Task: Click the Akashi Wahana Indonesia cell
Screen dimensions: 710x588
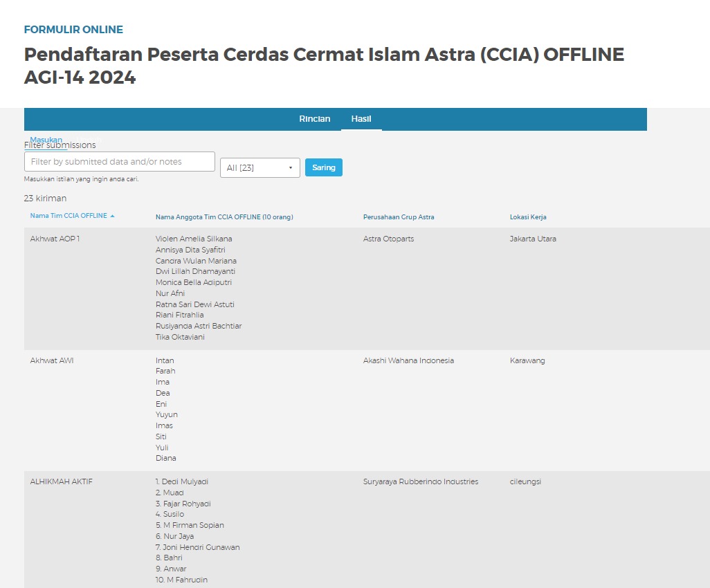Action: click(x=408, y=360)
